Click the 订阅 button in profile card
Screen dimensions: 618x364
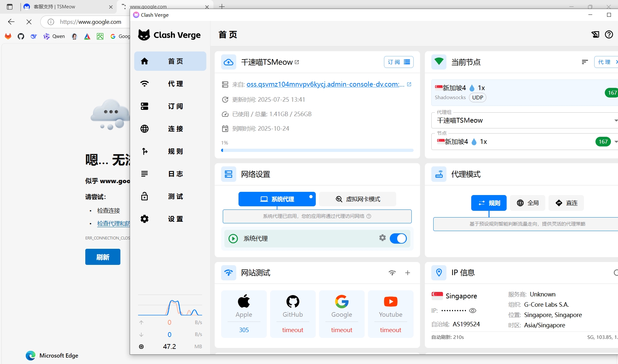pos(398,62)
